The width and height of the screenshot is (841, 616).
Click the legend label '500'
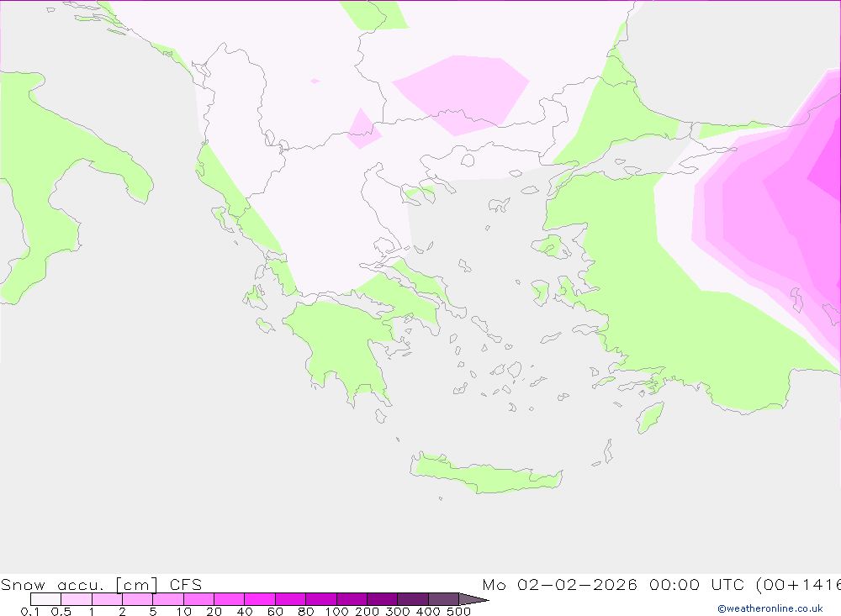point(458,611)
